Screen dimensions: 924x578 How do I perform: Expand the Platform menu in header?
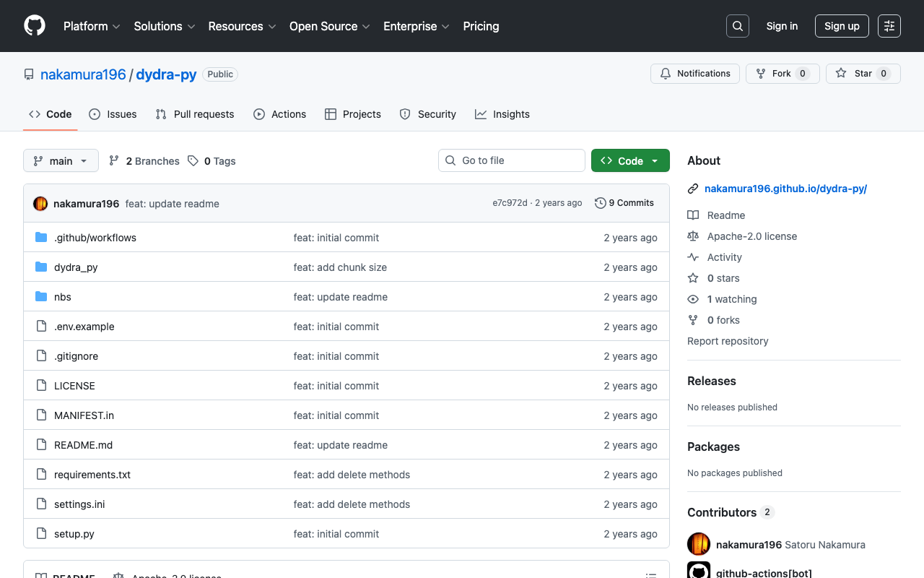click(x=92, y=26)
